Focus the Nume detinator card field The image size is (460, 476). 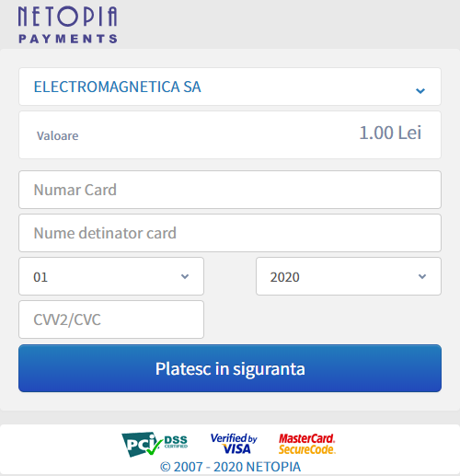point(230,233)
